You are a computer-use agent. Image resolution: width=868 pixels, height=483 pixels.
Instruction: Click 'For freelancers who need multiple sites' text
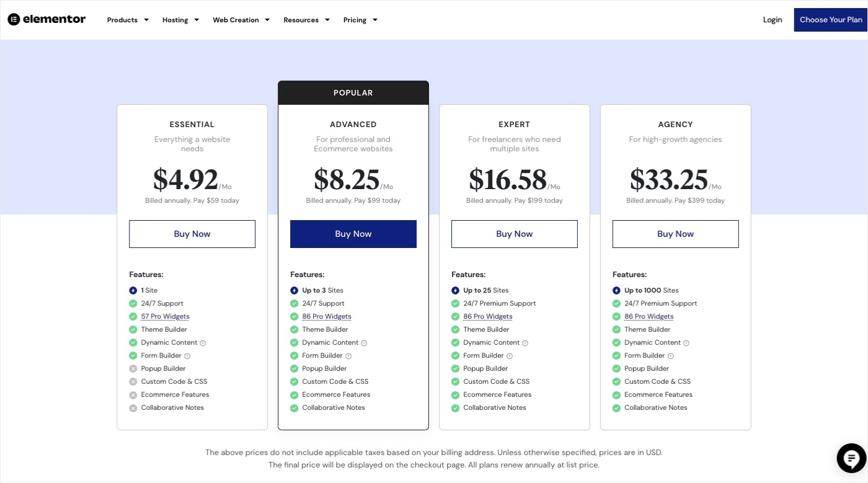(515, 144)
